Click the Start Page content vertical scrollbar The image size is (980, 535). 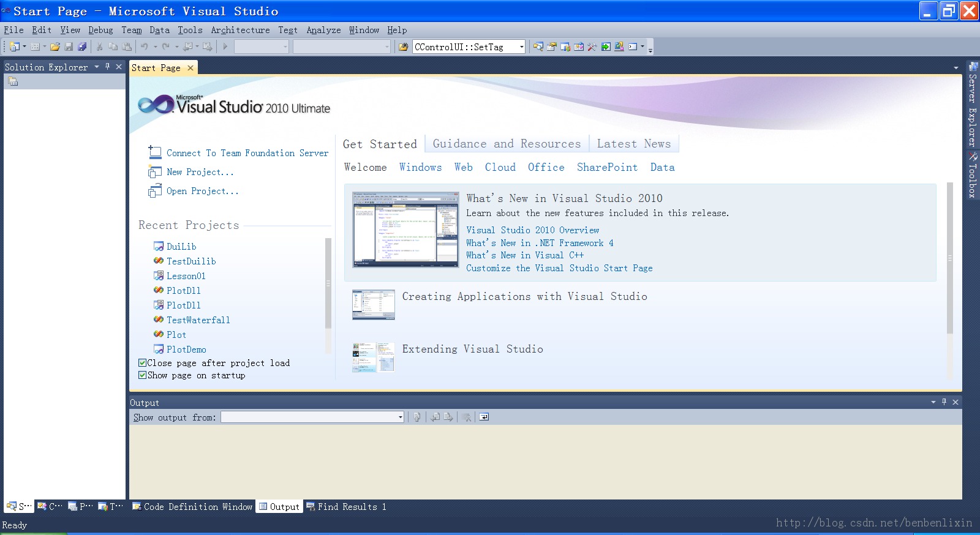pyautogui.click(x=950, y=257)
